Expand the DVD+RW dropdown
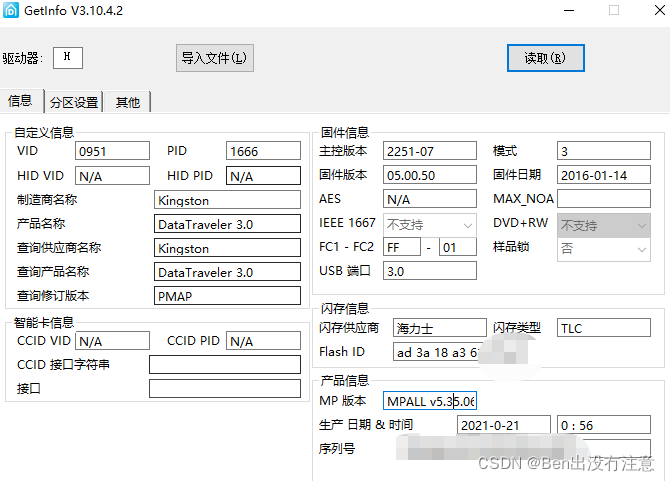This screenshot has height=481, width=670. click(x=604, y=225)
